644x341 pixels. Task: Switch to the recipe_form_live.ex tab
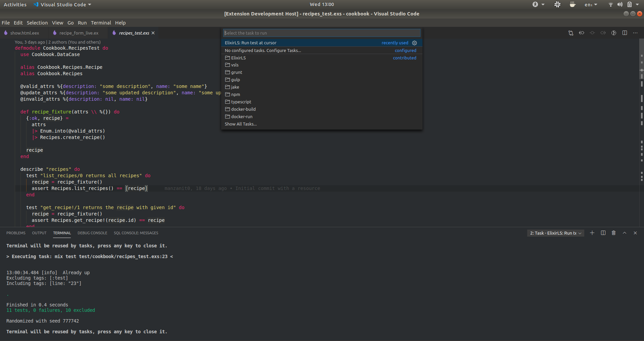click(79, 33)
